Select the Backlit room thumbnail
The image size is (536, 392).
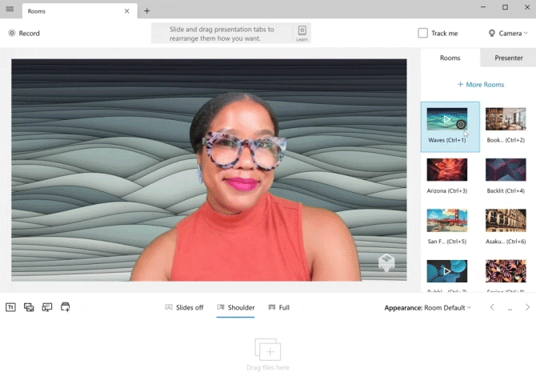tap(506, 170)
